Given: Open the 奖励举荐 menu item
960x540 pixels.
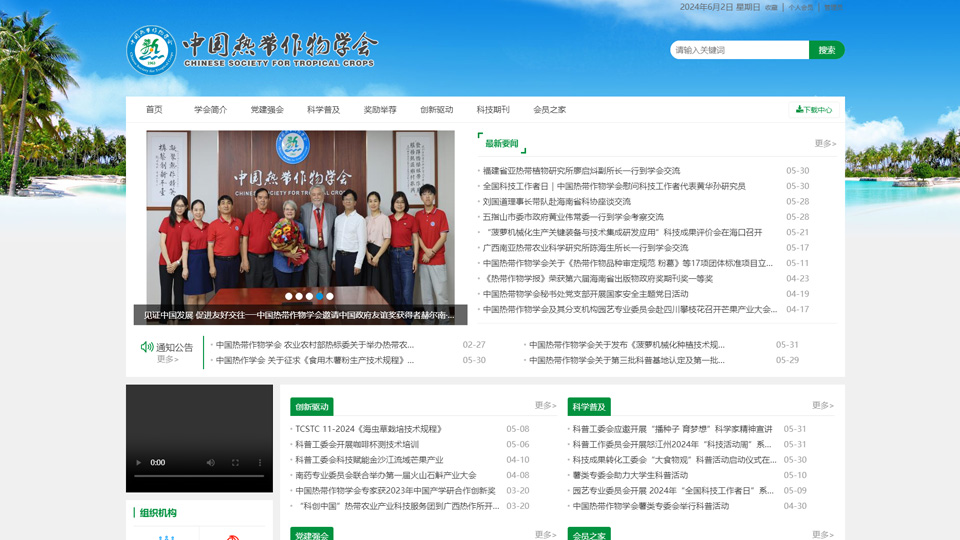Looking at the screenshot, I should point(380,110).
